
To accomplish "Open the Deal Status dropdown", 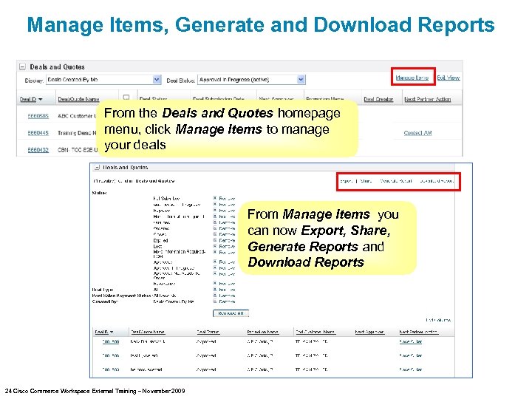I will (251, 80).
